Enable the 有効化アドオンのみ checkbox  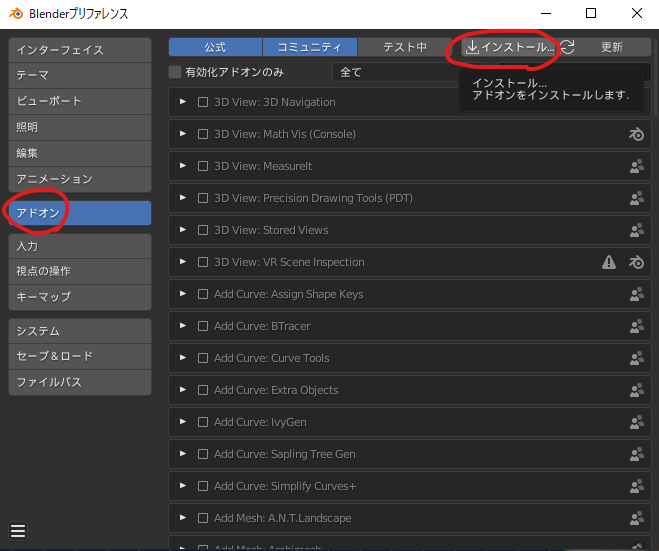(x=175, y=72)
